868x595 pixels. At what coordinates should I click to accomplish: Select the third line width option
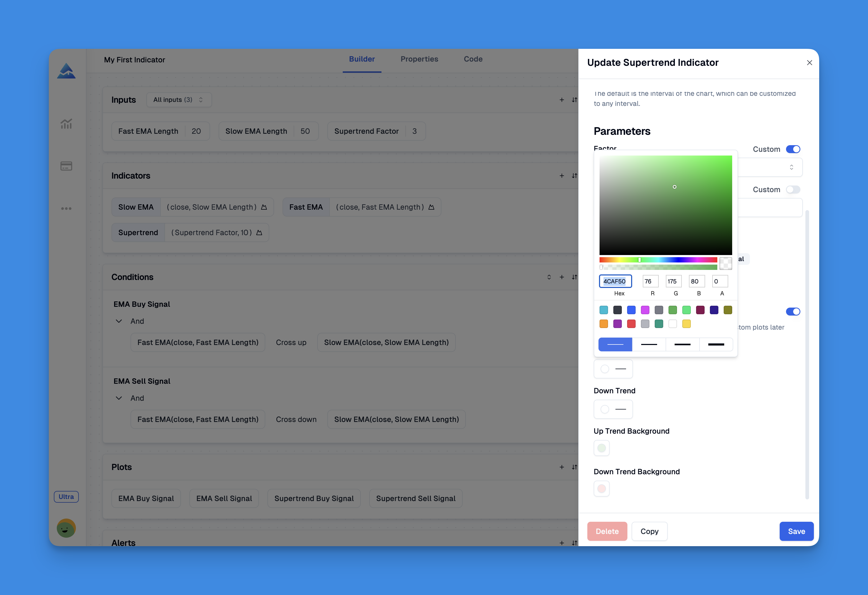(682, 344)
